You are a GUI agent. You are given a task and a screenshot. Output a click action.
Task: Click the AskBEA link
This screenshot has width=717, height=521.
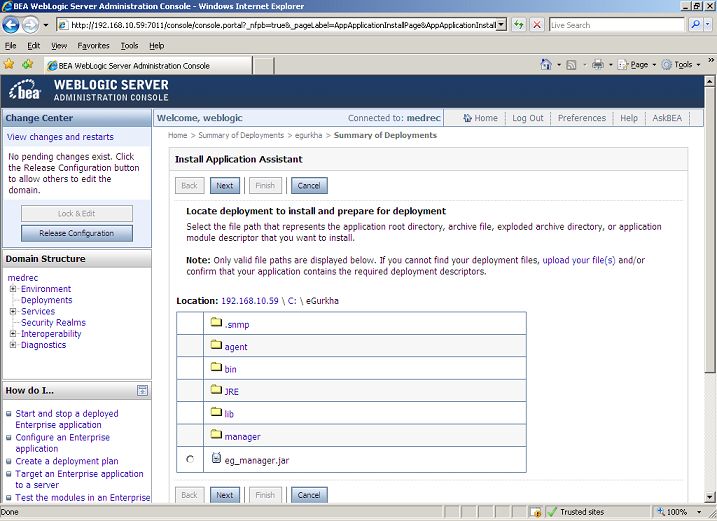667,118
